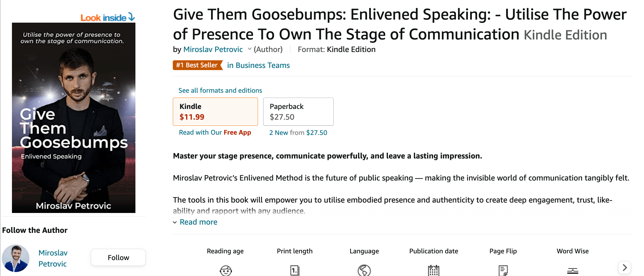Viewport: 644px width, 276px height.
Task: View 2 New from $27.50 offers
Action: tap(298, 133)
